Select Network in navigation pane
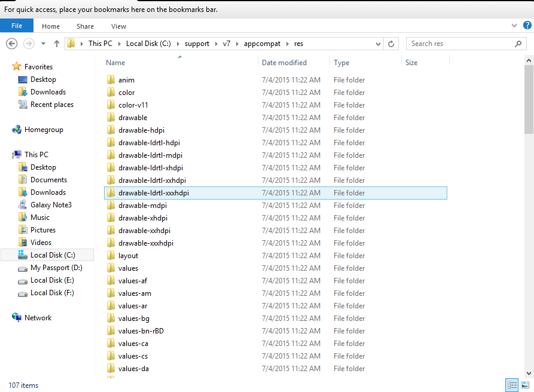This screenshot has width=534, height=392. (38, 318)
